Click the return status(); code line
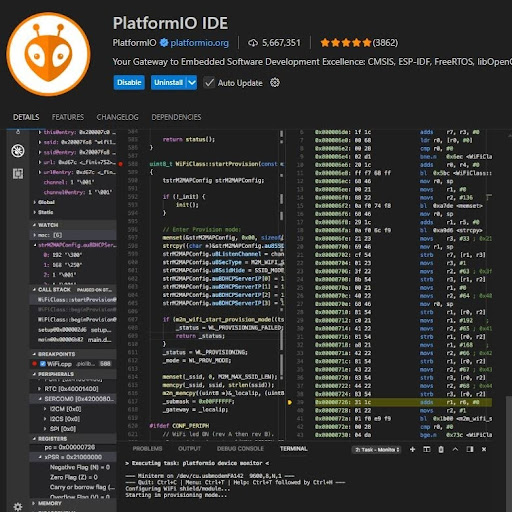 click(189, 139)
